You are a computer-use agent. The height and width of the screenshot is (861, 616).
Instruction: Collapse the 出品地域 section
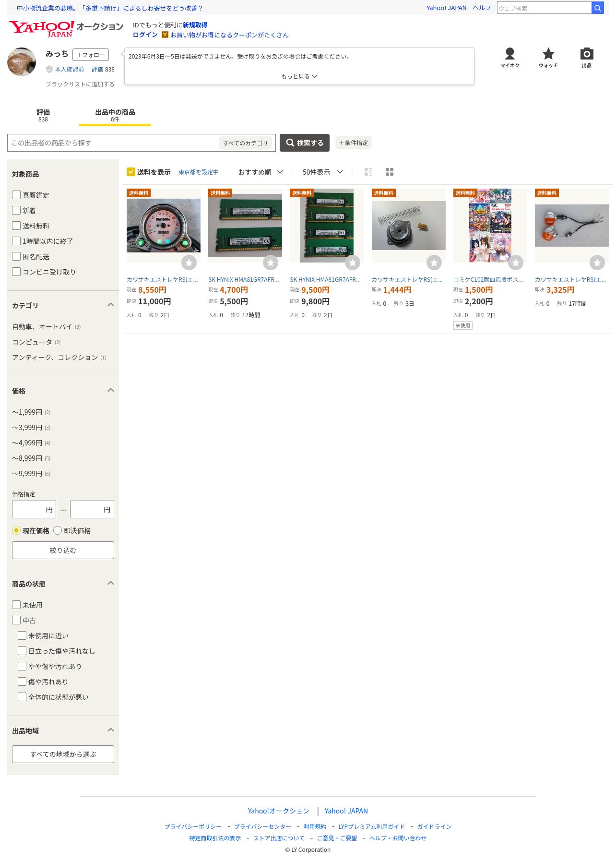point(111,730)
